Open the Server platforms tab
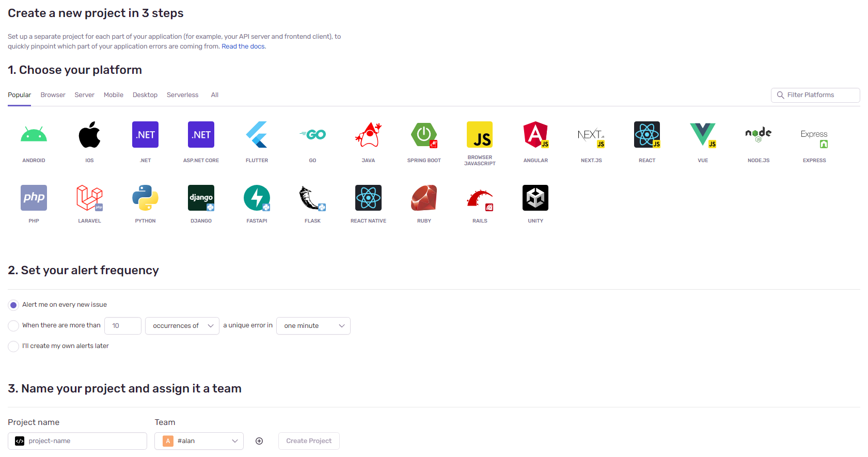The width and height of the screenshot is (868, 457). coord(84,95)
